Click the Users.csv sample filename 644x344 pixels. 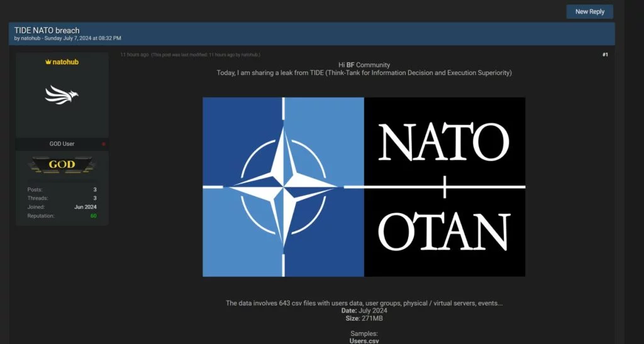tap(364, 340)
